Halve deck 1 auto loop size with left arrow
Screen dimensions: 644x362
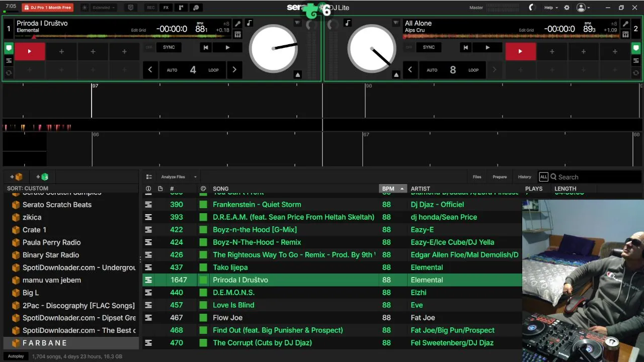tap(150, 70)
